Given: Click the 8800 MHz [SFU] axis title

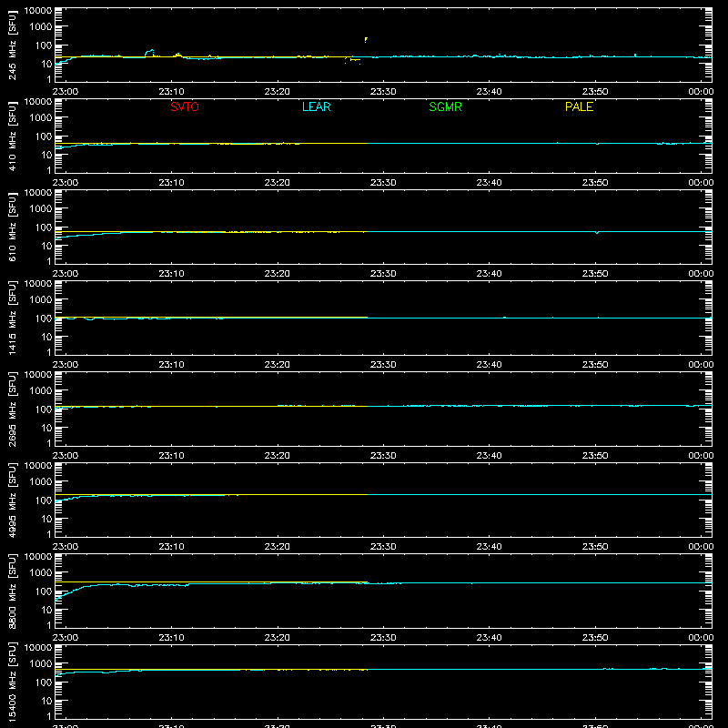Looking at the screenshot, I should click(x=12, y=591).
